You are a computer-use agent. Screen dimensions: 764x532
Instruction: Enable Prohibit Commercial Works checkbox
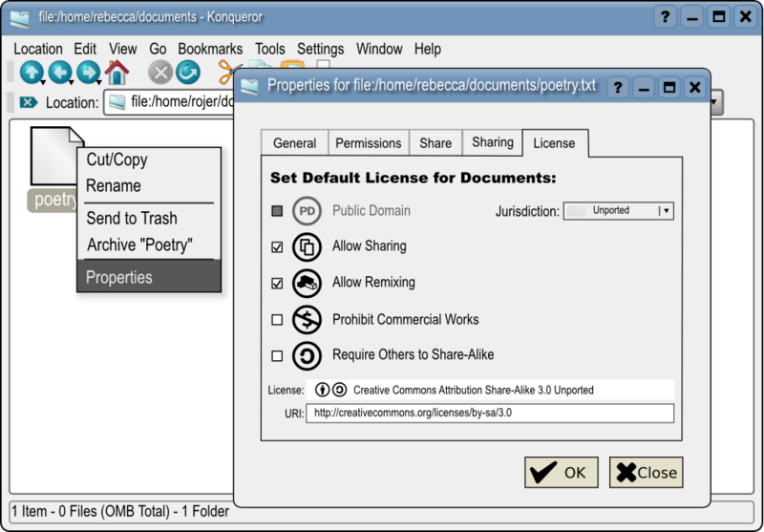[x=277, y=320]
